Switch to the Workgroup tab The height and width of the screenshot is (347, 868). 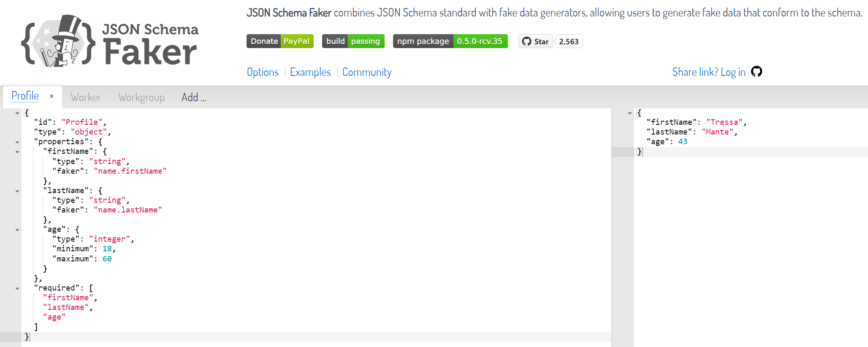tap(141, 97)
